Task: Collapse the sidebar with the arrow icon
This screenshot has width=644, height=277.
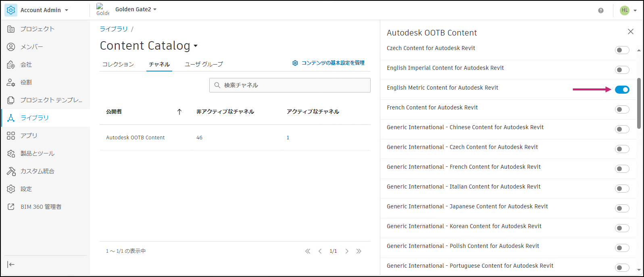Action: (11, 264)
